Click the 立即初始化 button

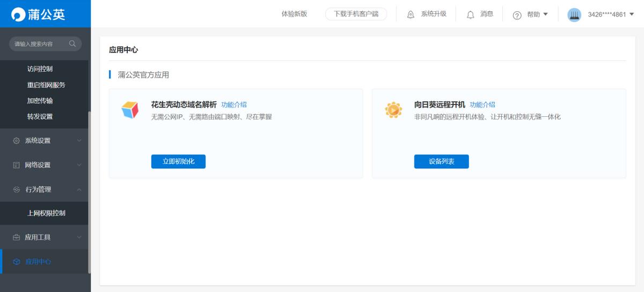(178, 161)
